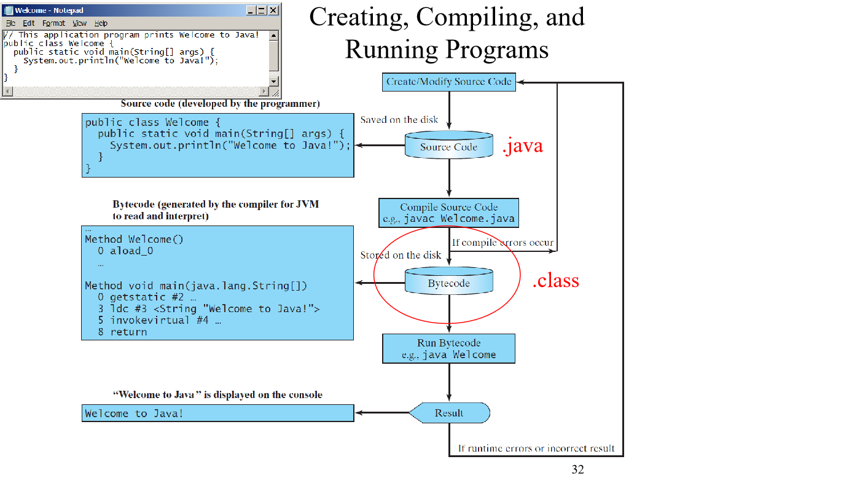Click the Notepad window resize grip
868x486 pixels.
276,92
